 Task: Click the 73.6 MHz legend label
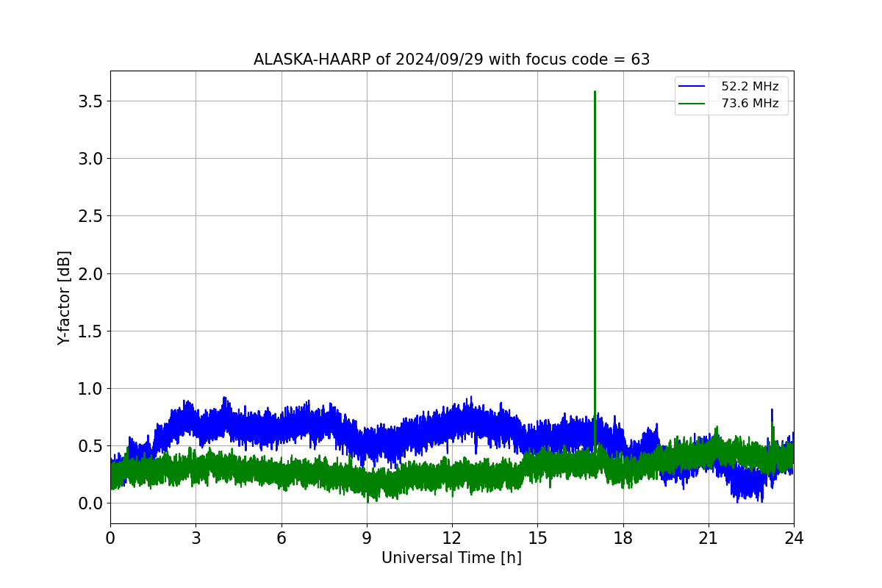pyautogui.click(x=750, y=104)
